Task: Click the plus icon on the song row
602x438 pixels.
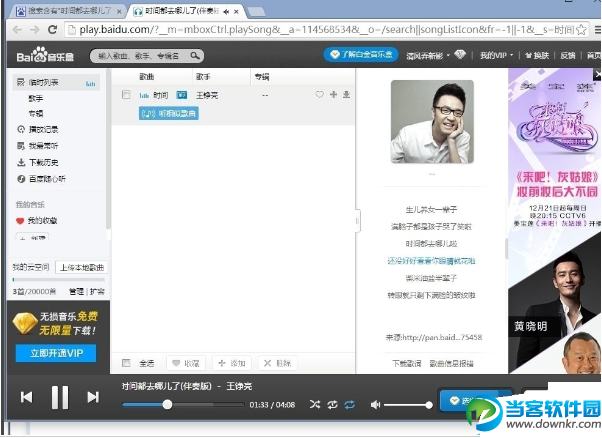Action: (x=333, y=94)
